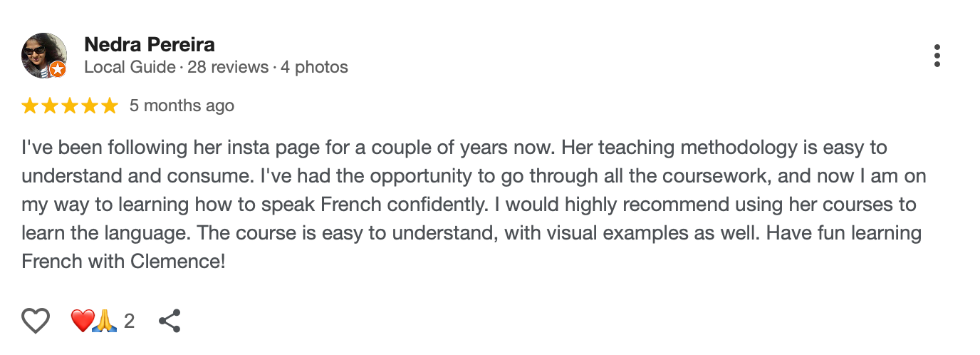Screen dimensions: 980x355
Task: Click the "4 photos" text
Action: tap(314, 68)
